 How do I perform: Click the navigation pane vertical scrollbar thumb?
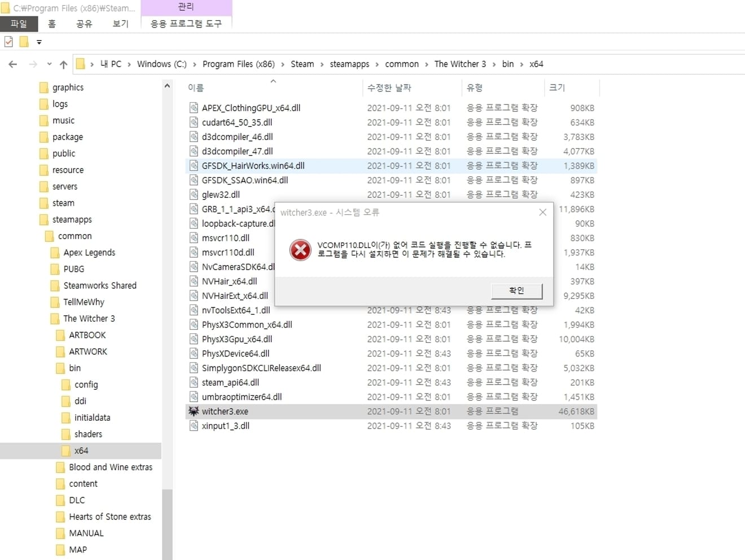tap(167, 524)
